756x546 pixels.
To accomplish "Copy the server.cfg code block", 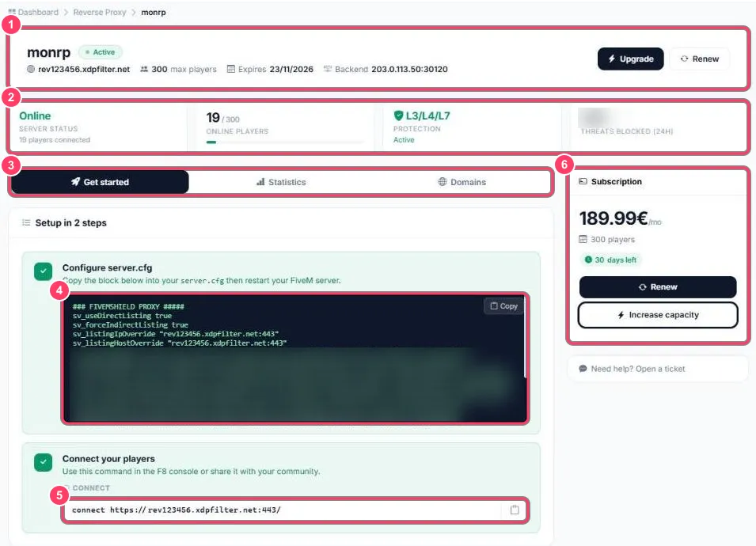I will pos(503,306).
